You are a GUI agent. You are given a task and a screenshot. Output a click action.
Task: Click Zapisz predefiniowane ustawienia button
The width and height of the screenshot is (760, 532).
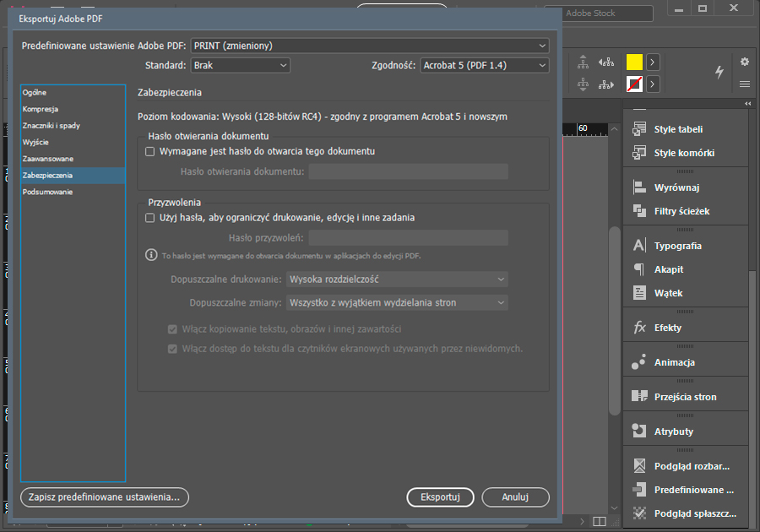pyautogui.click(x=104, y=497)
